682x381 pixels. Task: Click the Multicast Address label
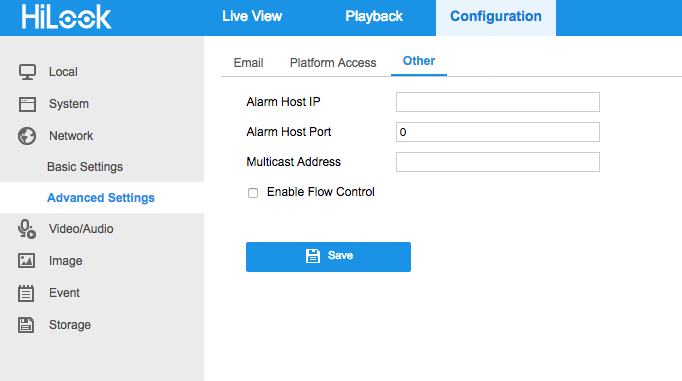click(x=294, y=162)
